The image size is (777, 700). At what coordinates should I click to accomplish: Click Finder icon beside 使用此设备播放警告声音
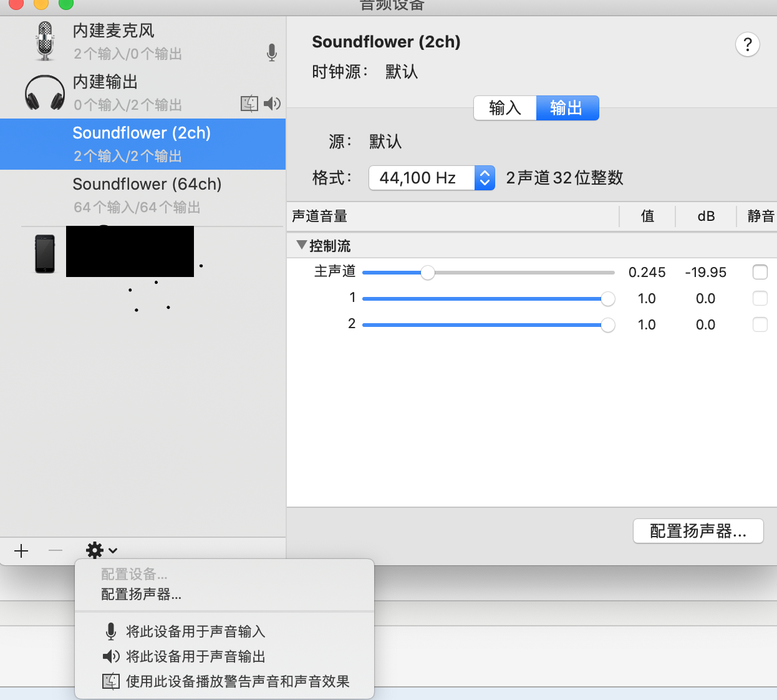pos(111,681)
